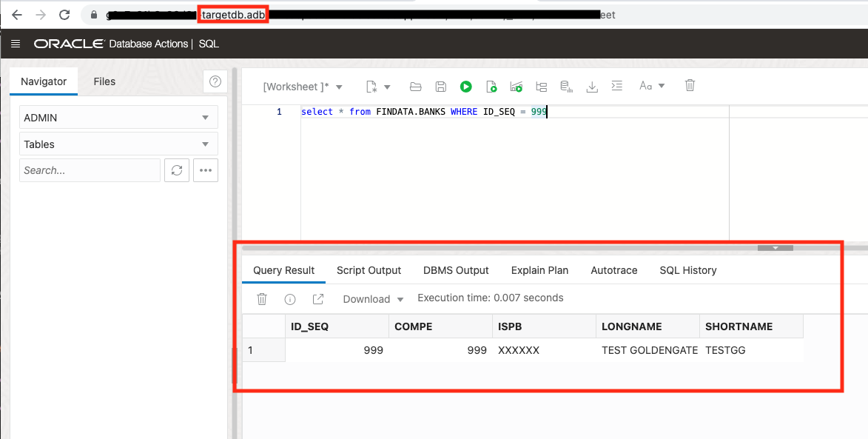Open Navigator more options ellipsis

tap(206, 170)
